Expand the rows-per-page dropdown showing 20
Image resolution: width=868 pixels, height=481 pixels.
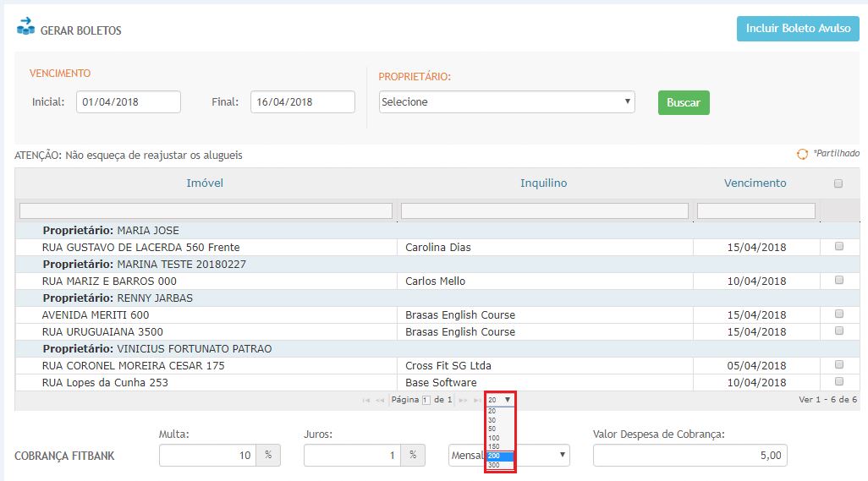pos(499,400)
